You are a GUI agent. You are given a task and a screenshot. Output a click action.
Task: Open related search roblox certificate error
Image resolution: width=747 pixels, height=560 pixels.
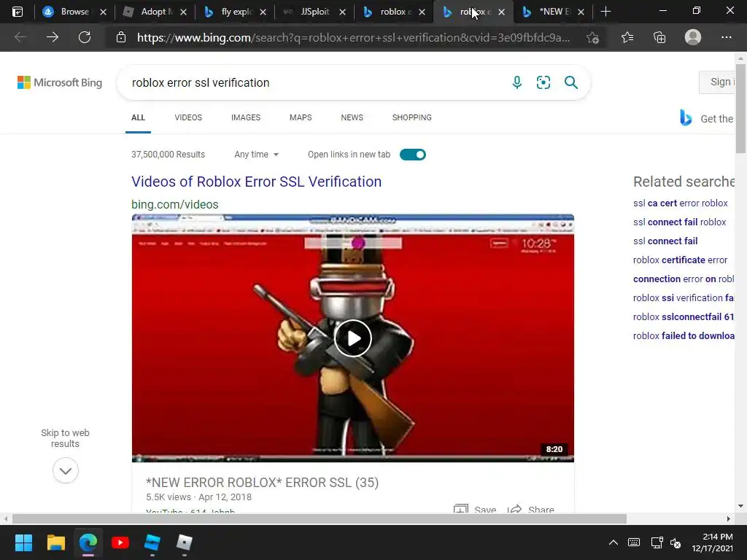tap(681, 260)
